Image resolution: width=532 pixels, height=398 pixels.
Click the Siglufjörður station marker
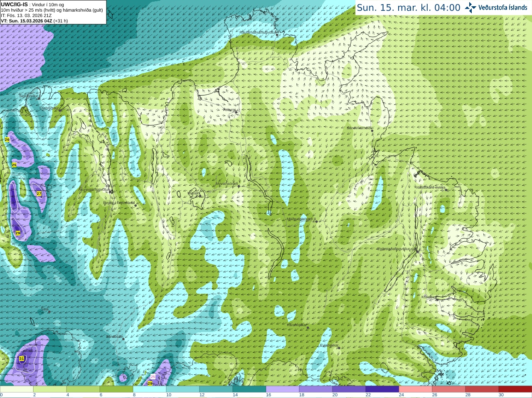coord(38,98)
